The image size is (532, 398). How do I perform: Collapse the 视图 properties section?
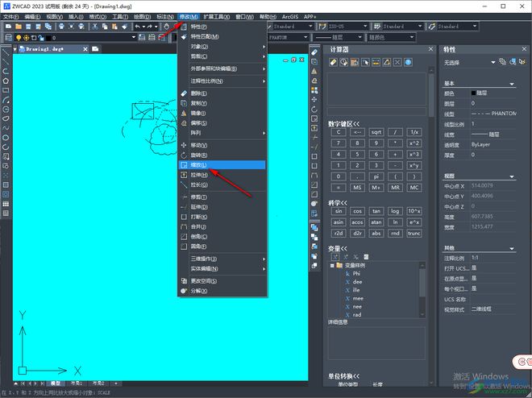coord(512,176)
